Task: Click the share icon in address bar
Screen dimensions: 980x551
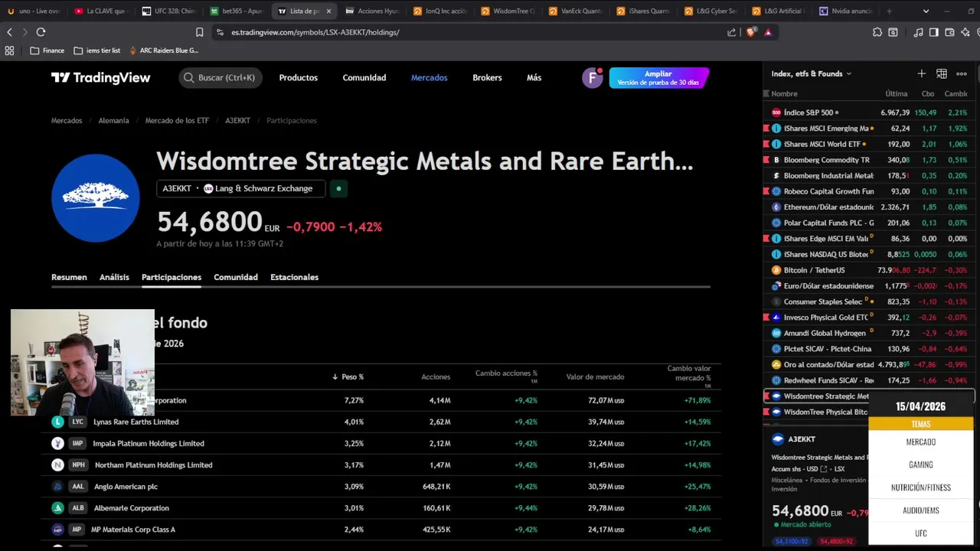Action: [x=731, y=32]
